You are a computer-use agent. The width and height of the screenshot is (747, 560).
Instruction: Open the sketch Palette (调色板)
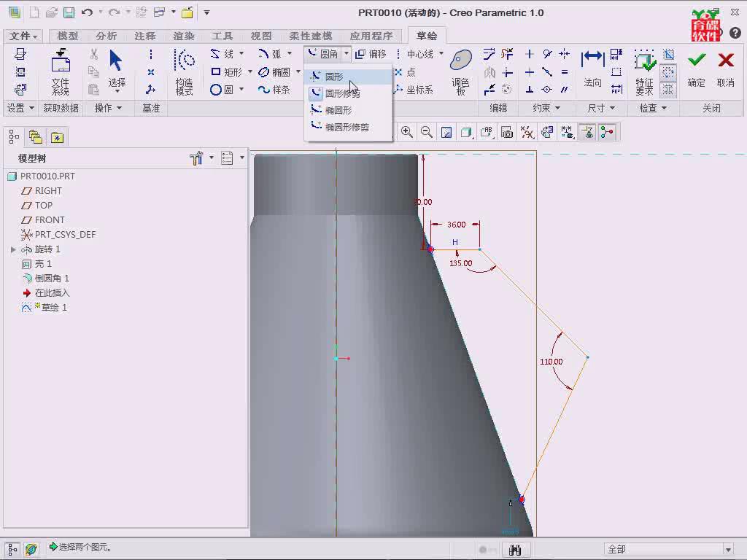coord(461,71)
